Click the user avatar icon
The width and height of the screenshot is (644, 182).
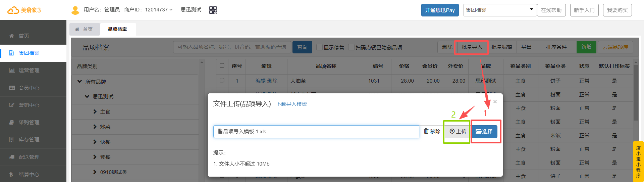[75, 10]
